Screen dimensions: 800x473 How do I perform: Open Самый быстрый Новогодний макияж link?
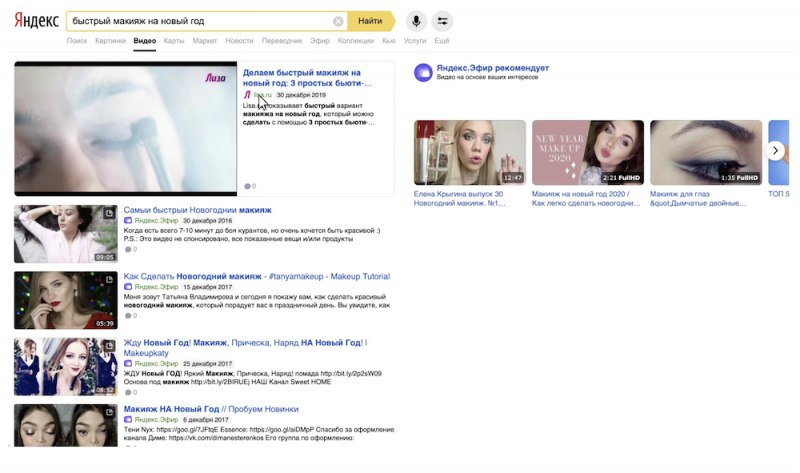[197, 210]
